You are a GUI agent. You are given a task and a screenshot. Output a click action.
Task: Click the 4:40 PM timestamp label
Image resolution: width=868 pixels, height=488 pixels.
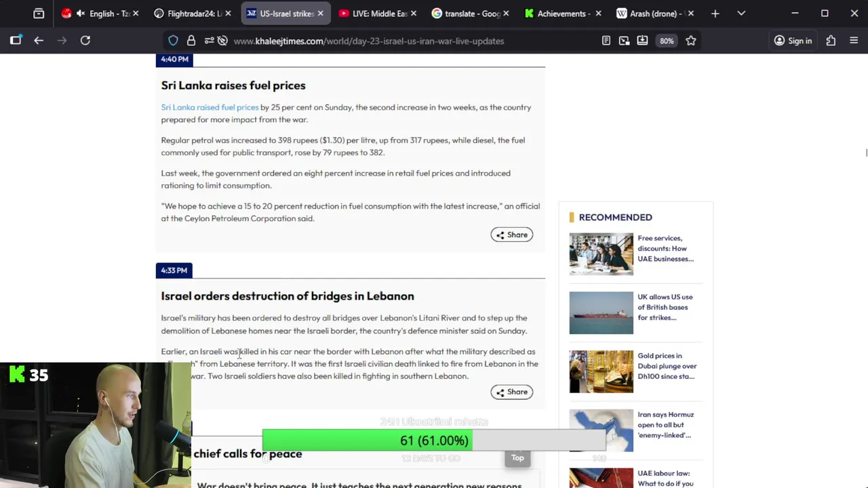tap(174, 59)
